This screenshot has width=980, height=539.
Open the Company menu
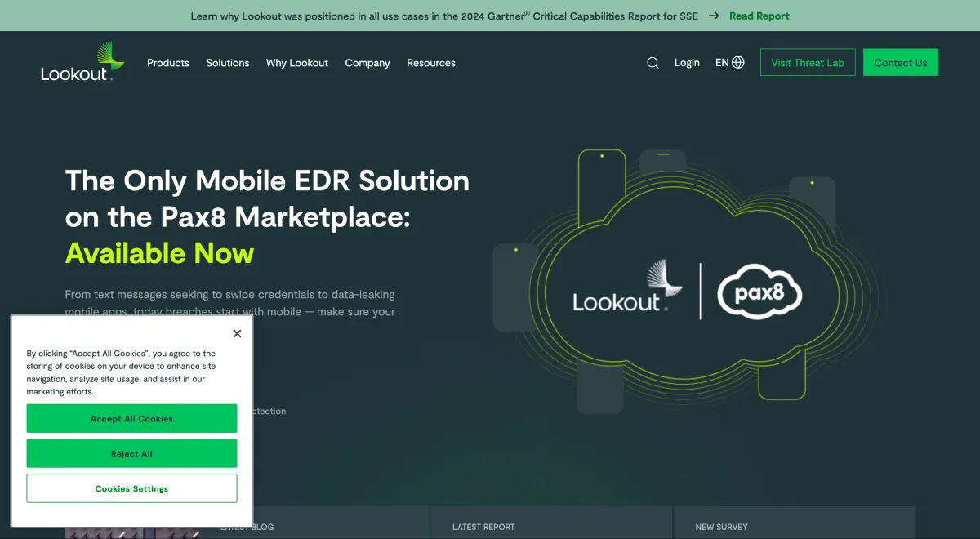(367, 63)
